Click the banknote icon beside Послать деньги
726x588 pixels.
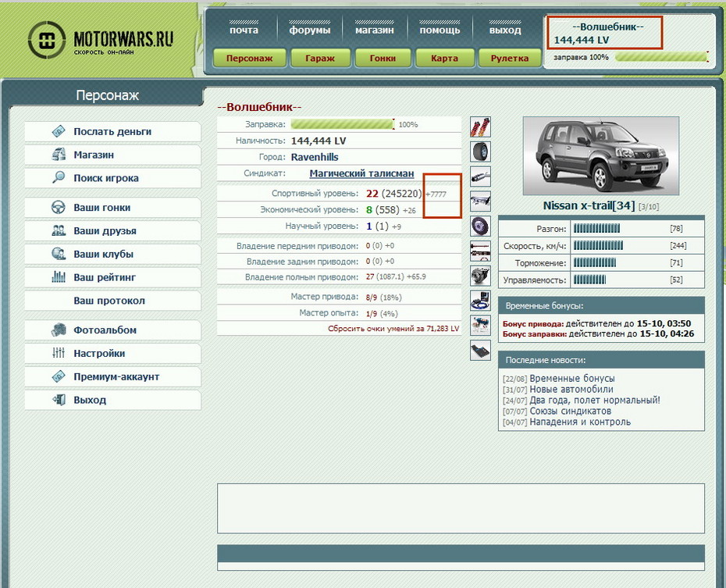coord(59,131)
